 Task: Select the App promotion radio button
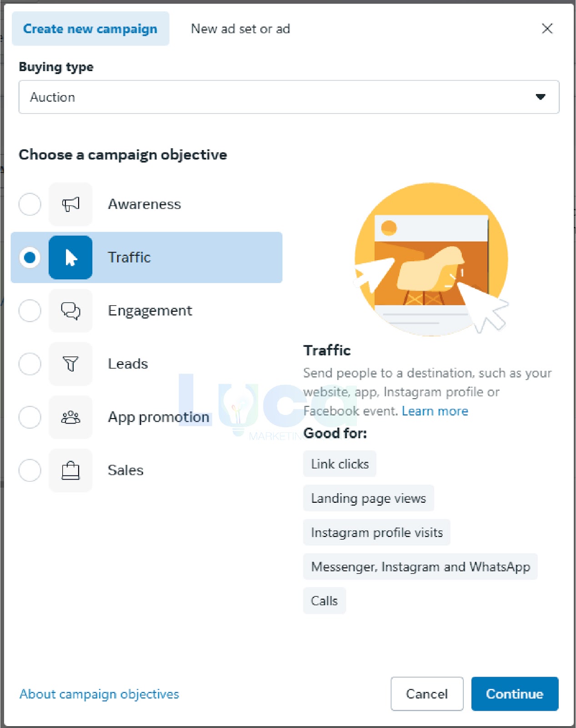(x=30, y=417)
